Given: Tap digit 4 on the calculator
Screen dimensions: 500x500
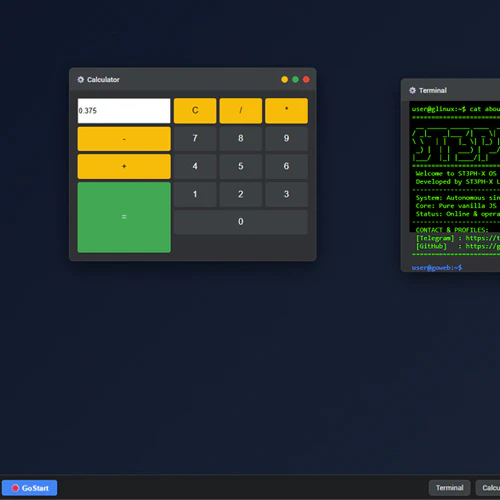Looking at the screenshot, I should pyautogui.click(x=195, y=166).
